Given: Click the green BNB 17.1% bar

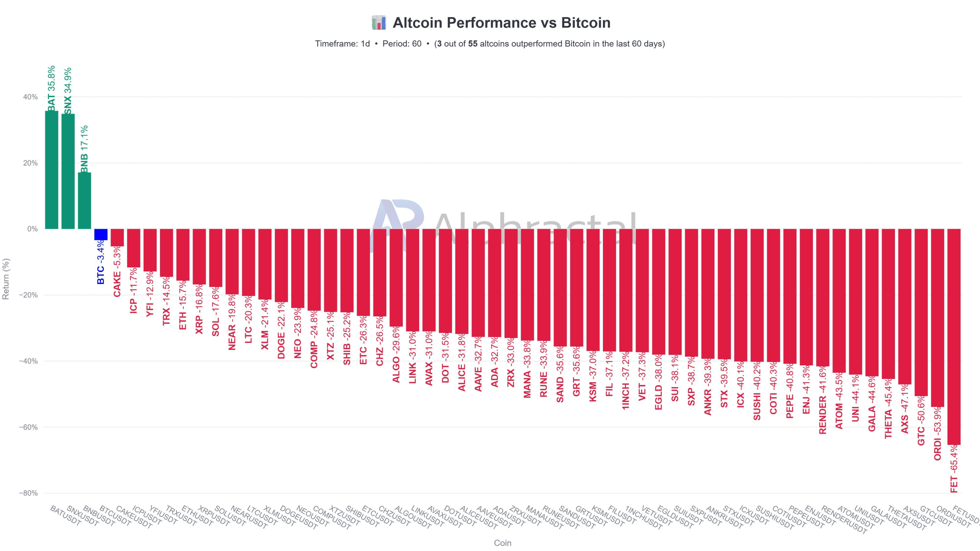Looking at the screenshot, I should coord(85,201).
